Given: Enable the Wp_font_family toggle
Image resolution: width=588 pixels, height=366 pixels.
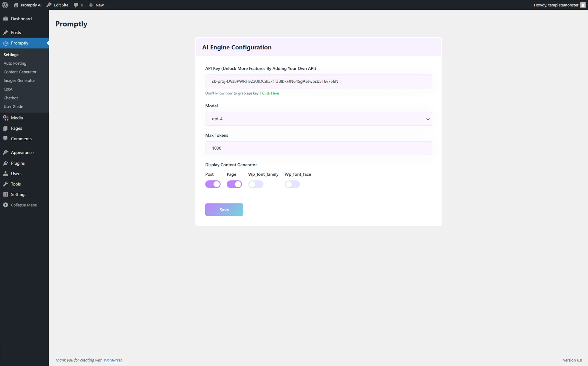Looking at the screenshot, I should (x=256, y=184).
